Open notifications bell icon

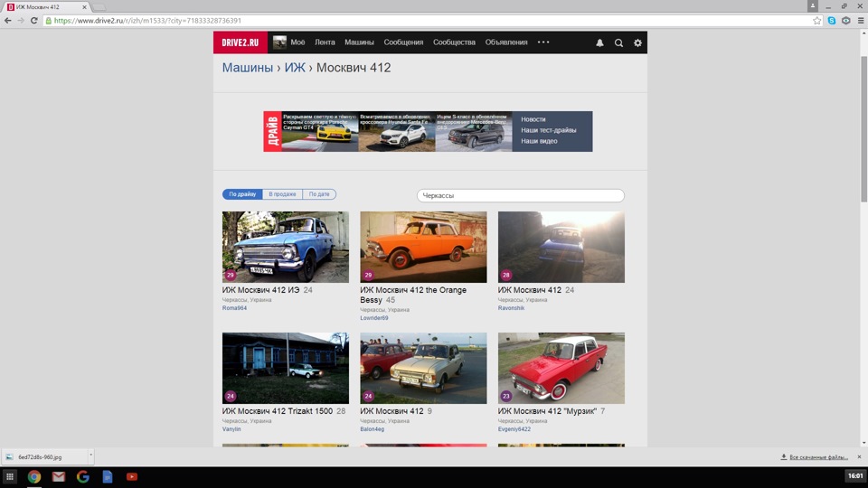(599, 42)
